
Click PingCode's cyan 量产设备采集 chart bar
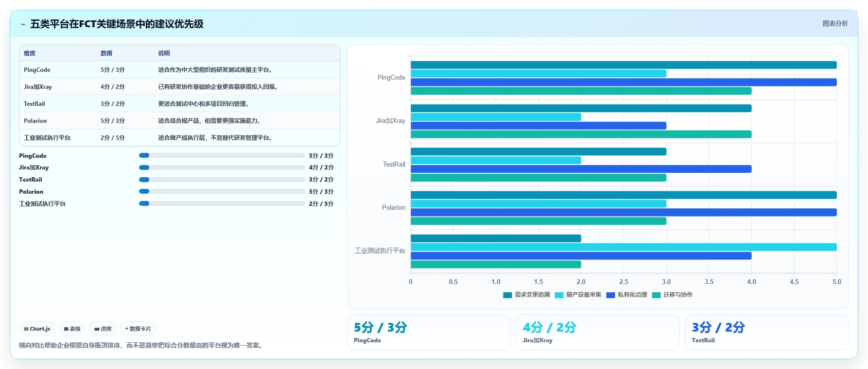coord(538,74)
